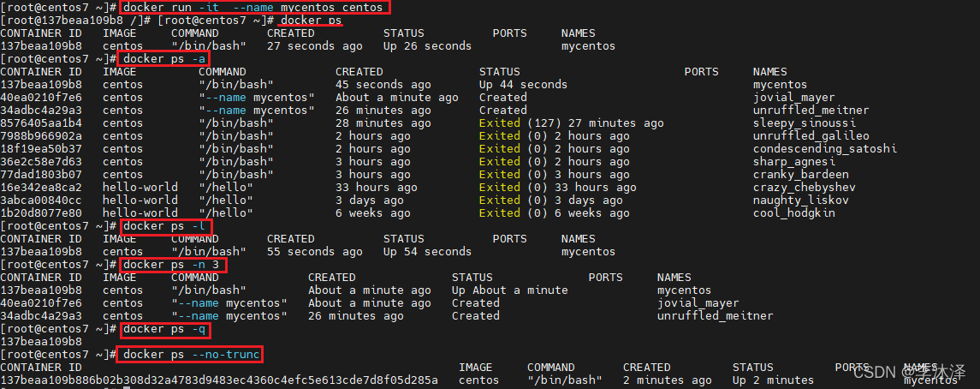Viewport: 980px width, 389px height.
Task: Click the '2 minutes ago' created value
Action: 668,380
